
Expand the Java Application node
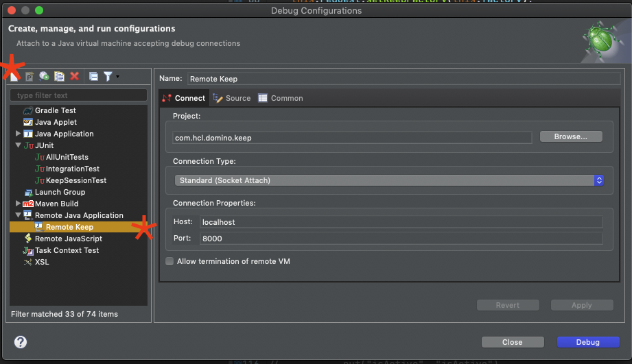[19, 134]
